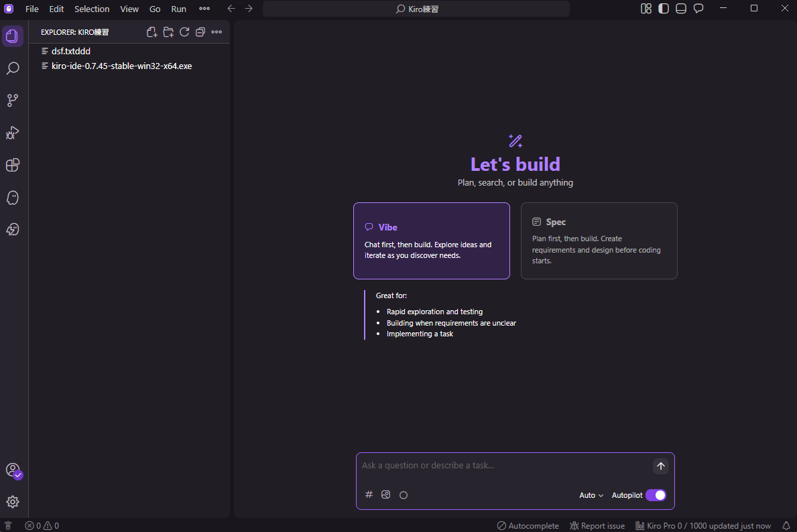Image resolution: width=797 pixels, height=532 pixels.
Task: Open the Selection menu
Action: (92, 9)
